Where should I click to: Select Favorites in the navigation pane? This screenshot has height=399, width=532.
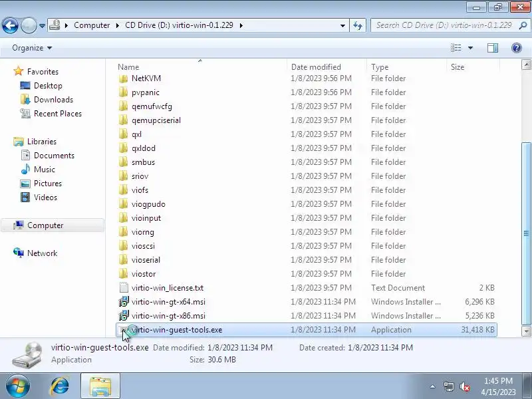pos(43,72)
